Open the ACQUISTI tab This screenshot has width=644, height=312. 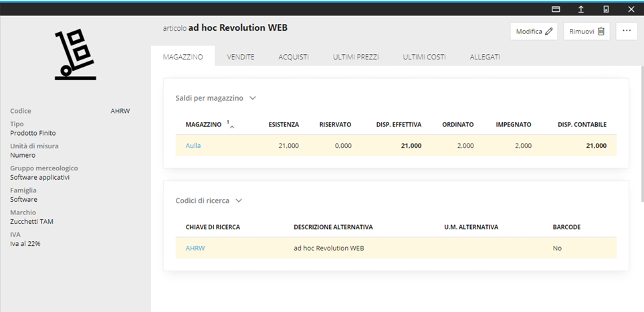point(294,57)
